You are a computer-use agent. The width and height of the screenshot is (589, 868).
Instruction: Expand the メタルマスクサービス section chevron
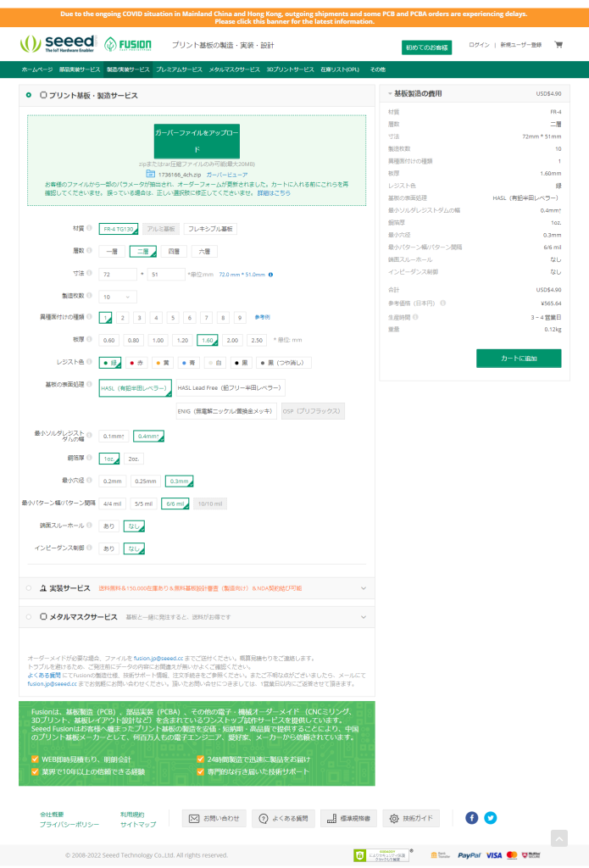(364, 616)
